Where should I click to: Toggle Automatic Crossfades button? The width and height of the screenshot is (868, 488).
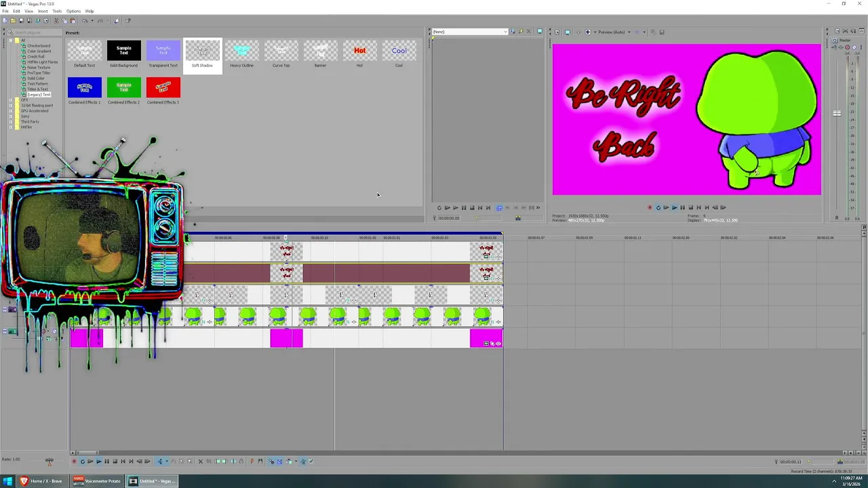click(x=279, y=462)
